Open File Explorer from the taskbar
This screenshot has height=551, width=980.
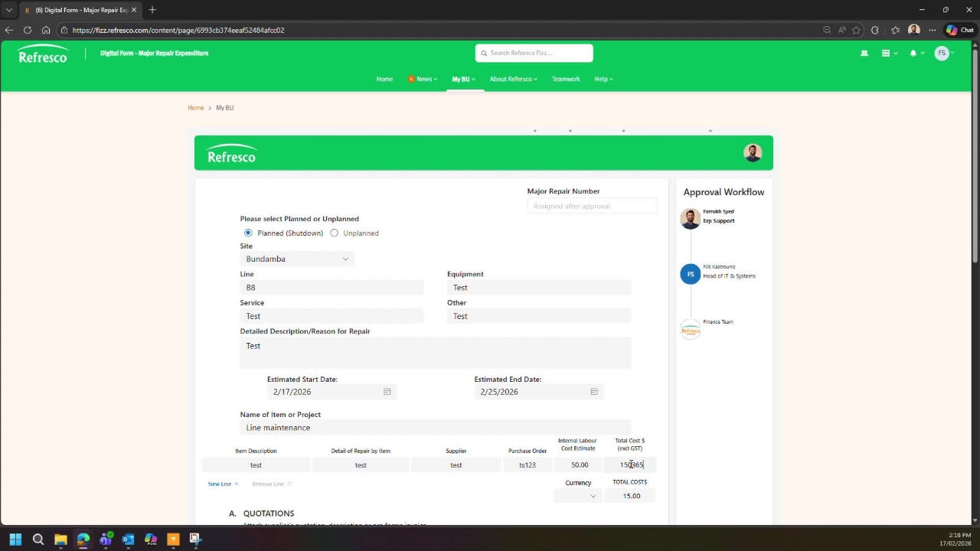tap(60, 540)
